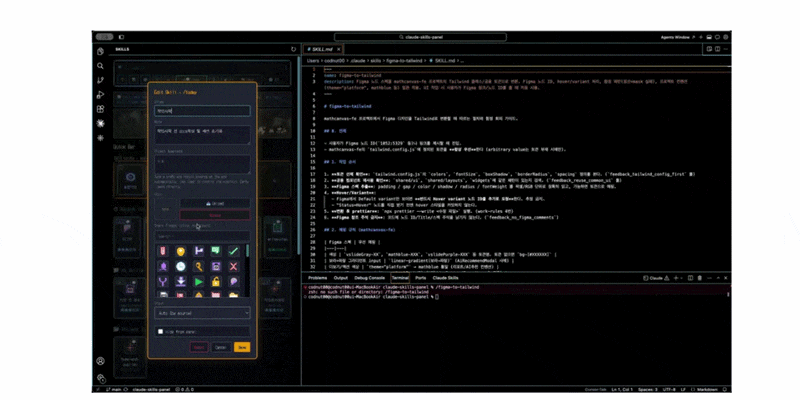The width and height of the screenshot is (800, 400).
Task: Click the activity bar icon below Claude Skills
Action: (101, 138)
